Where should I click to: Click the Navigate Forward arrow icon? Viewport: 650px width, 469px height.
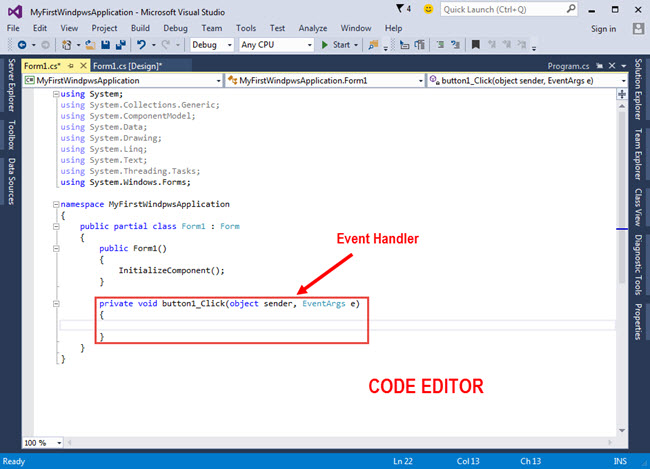tap(45, 45)
